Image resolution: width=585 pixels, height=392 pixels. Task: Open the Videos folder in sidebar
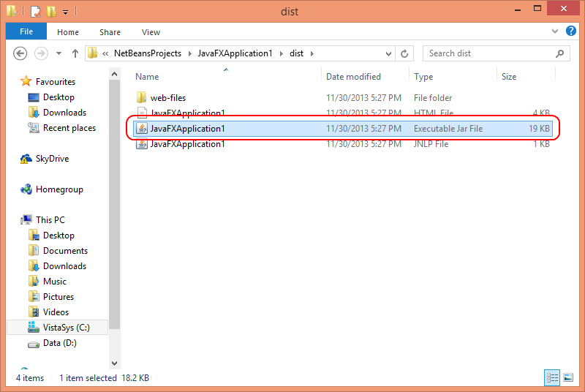(x=56, y=312)
